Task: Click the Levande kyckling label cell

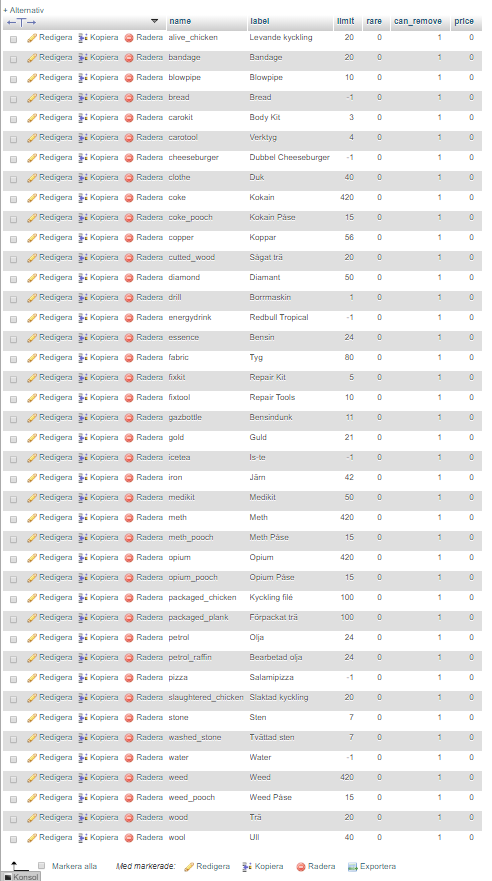Action: (281, 38)
